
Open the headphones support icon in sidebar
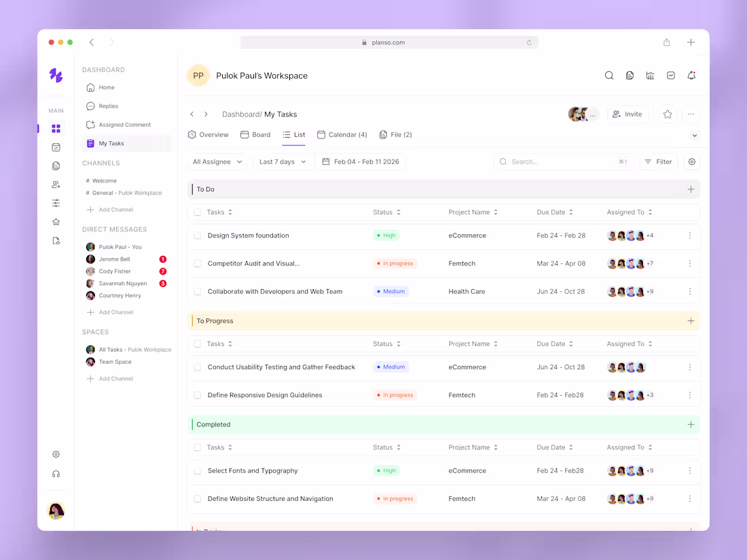(56, 473)
